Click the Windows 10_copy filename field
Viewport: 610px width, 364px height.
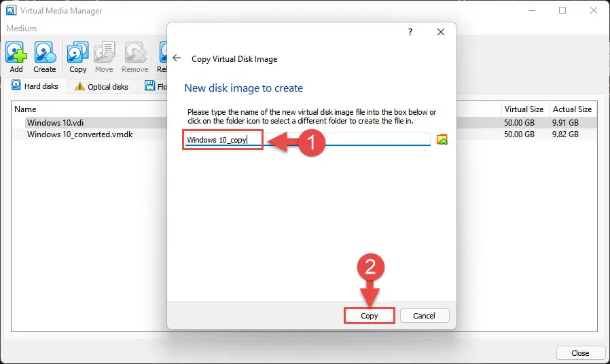308,140
